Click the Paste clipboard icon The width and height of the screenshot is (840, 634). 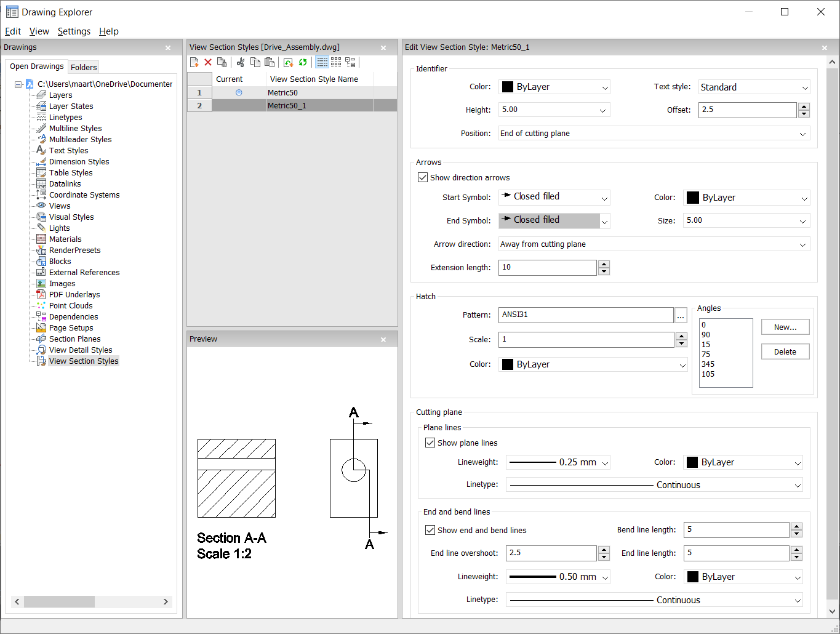click(x=270, y=62)
